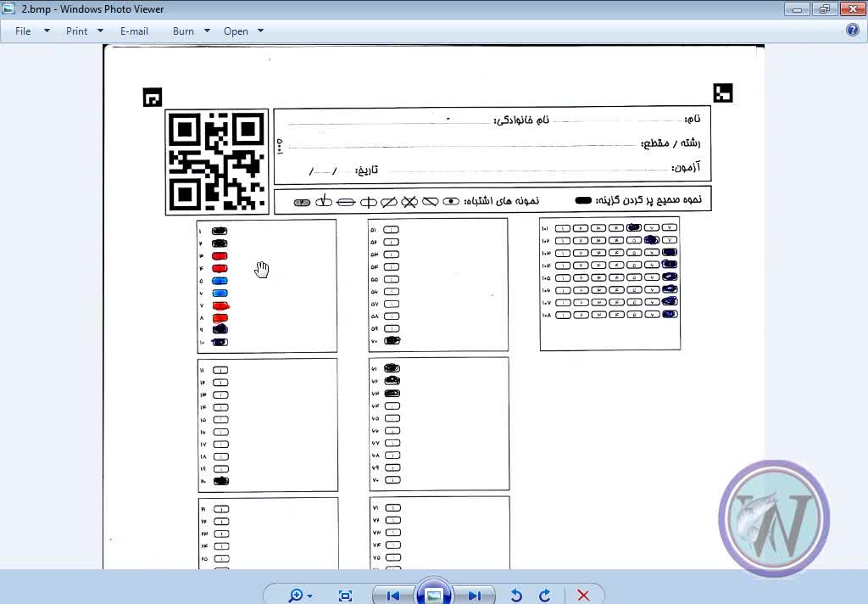The width and height of the screenshot is (868, 604).
Task: Minimize the Photo Viewer window
Action: pos(797,9)
